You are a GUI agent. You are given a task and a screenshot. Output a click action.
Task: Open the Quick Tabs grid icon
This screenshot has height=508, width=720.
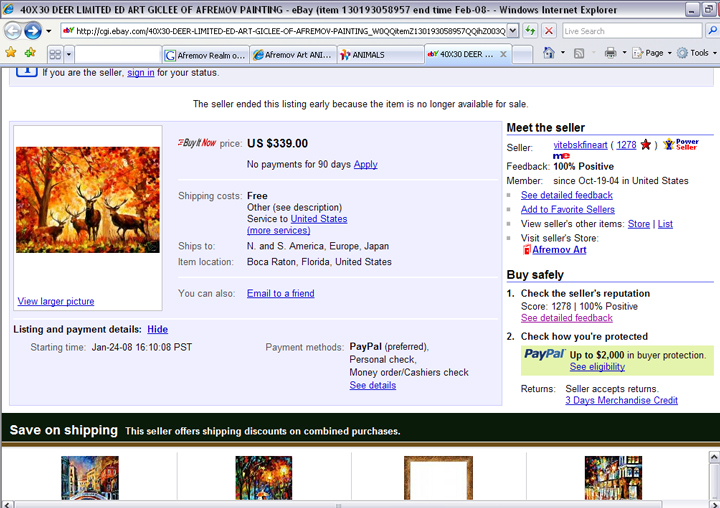coord(55,55)
